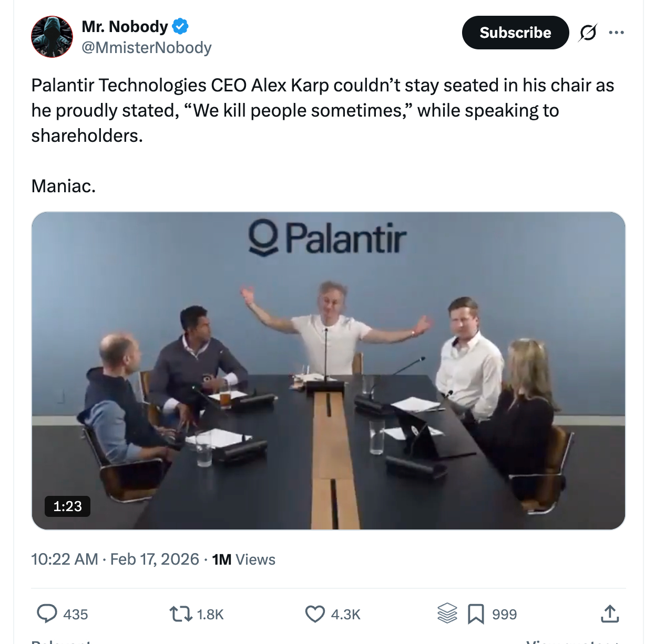Open the Grok slashed-circle icon
This screenshot has width=655, height=644.
click(x=588, y=33)
